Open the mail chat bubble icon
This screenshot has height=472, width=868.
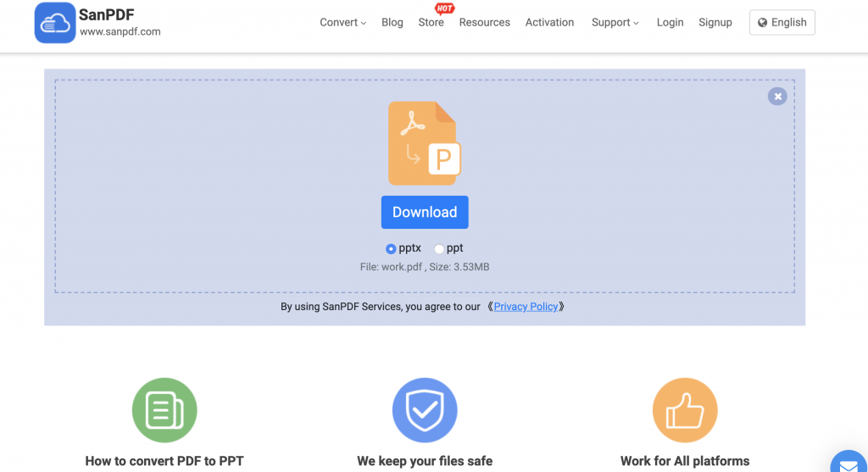click(849, 462)
